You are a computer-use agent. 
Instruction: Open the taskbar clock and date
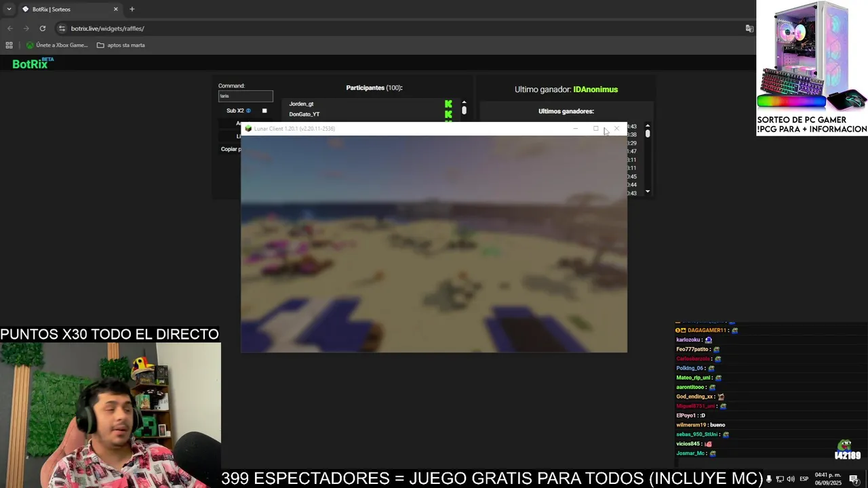pos(828,479)
